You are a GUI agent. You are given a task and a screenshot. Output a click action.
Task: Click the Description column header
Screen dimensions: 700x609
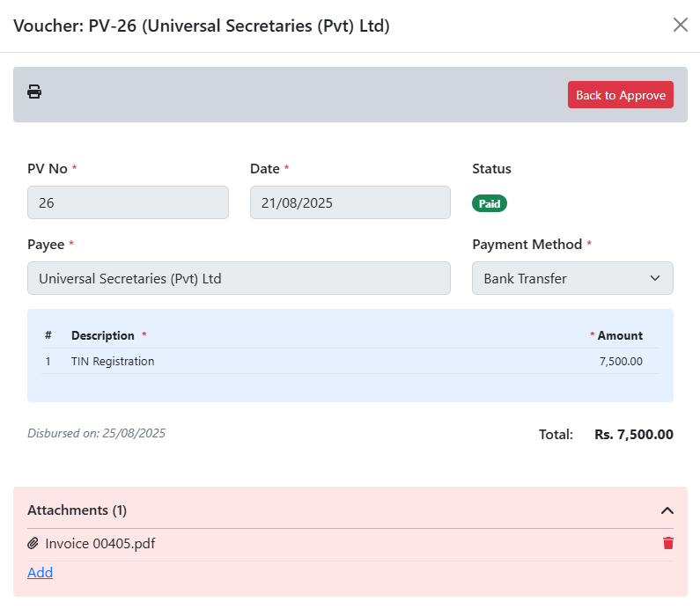click(103, 335)
